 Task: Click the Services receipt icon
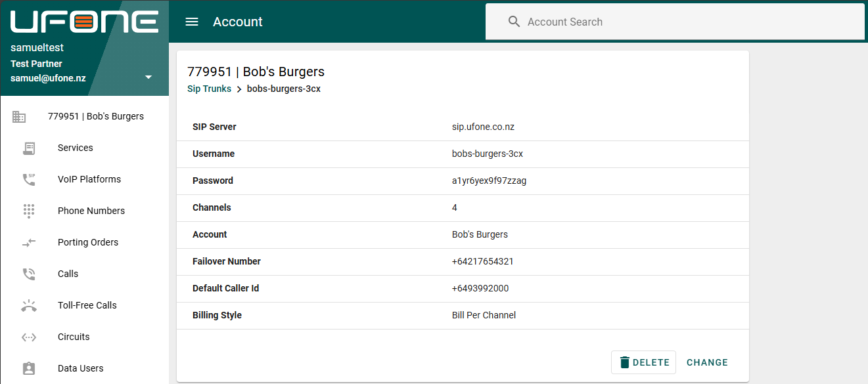29,148
